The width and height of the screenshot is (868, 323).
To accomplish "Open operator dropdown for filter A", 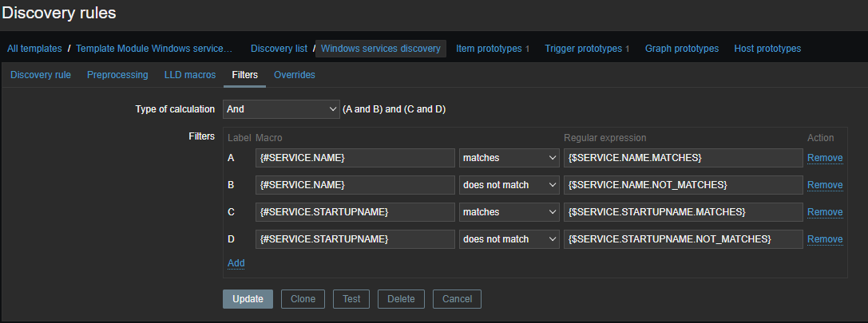I will tap(509, 158).
